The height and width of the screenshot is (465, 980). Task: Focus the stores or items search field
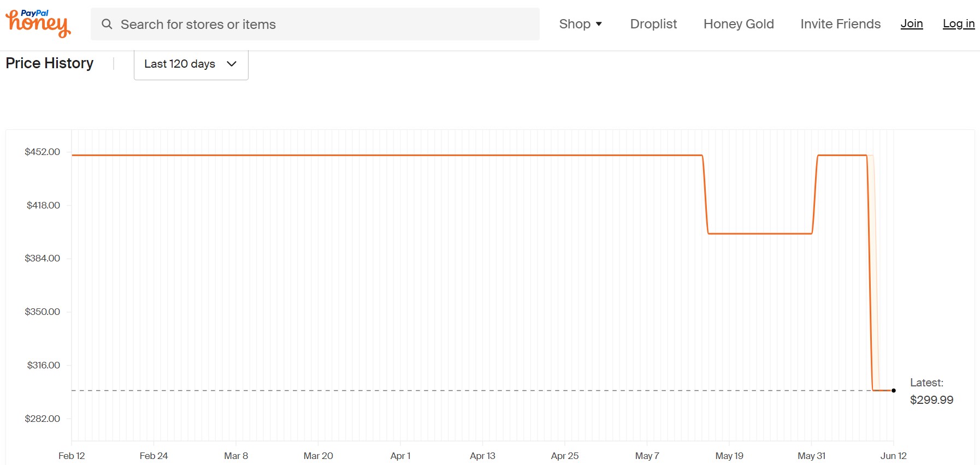pyautogui.click(x=315, y=24)
